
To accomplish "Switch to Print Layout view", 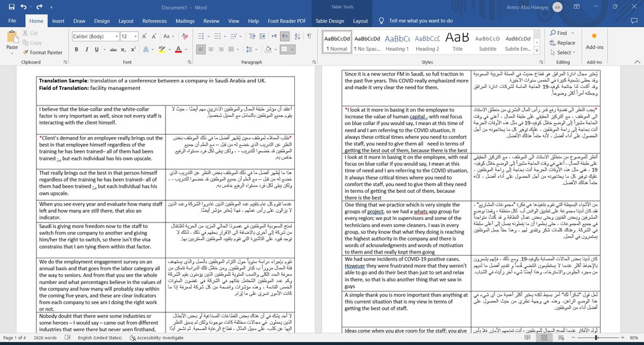I will tap(544, 337).
